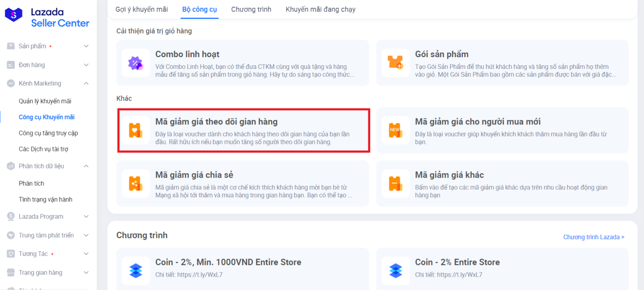The image size is (644, 290).
Task: Click the Mã giảm giá khác icon
Action: [x=395, y=184]
